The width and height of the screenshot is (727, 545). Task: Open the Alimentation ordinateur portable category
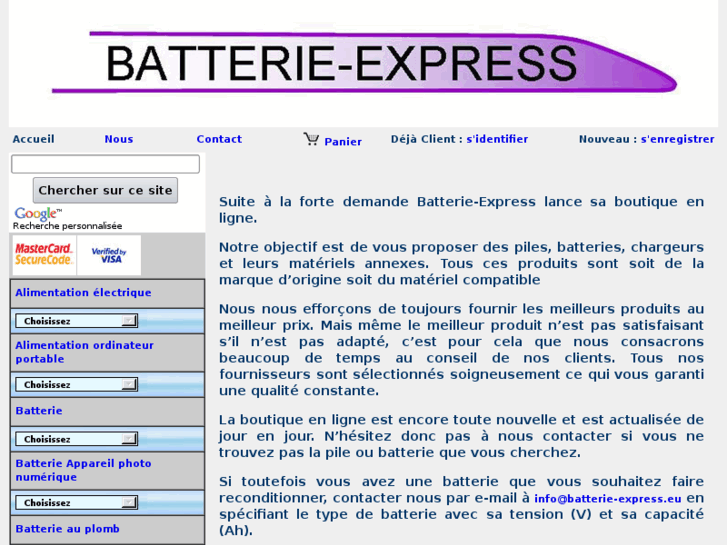(x=84, y=352)
